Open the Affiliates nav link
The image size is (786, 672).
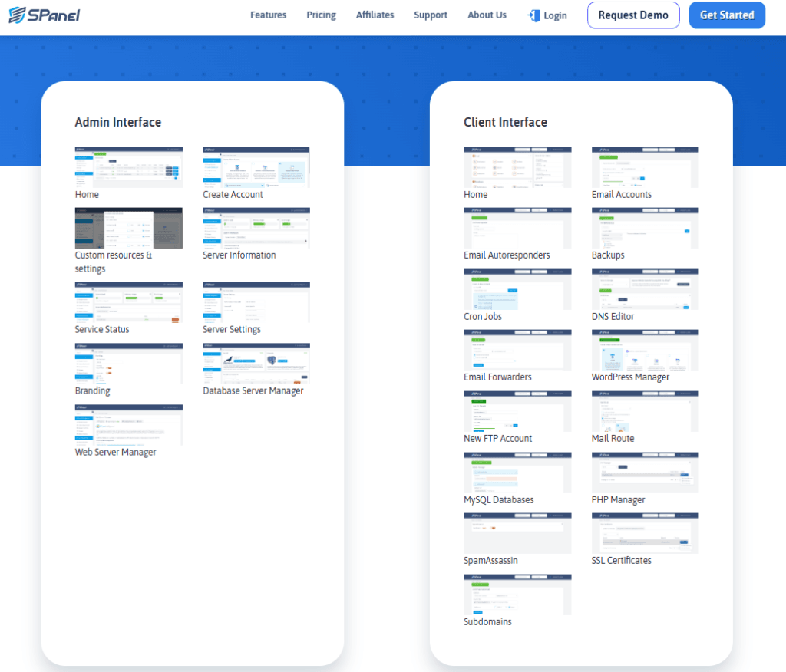375,15
